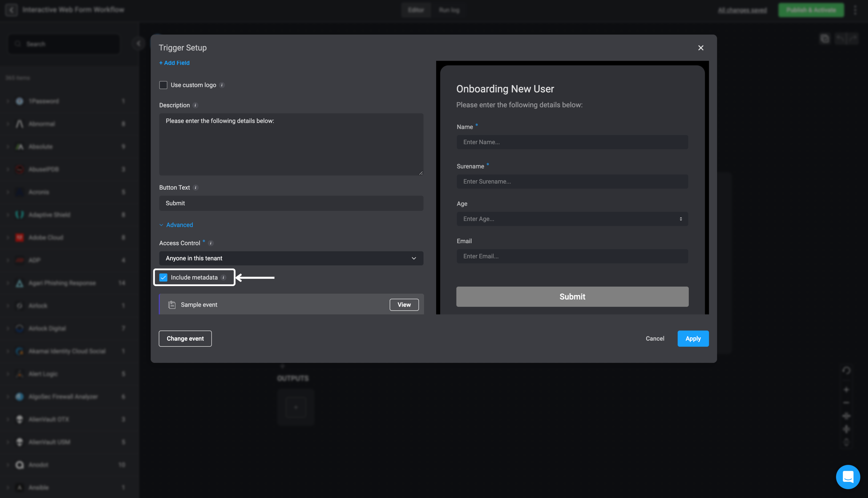Click in the Description text area
The height and width of the screenshot is (498, 868).
click(x=291, y=144)
